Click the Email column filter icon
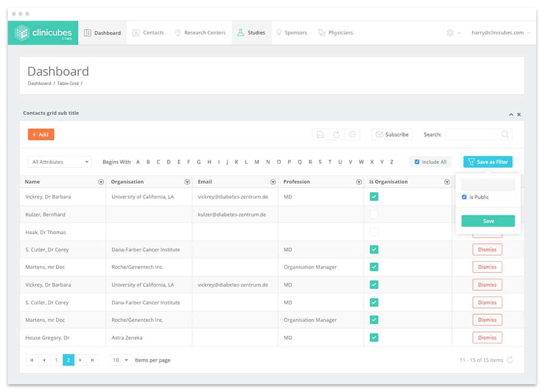 (x=273, y=182)
